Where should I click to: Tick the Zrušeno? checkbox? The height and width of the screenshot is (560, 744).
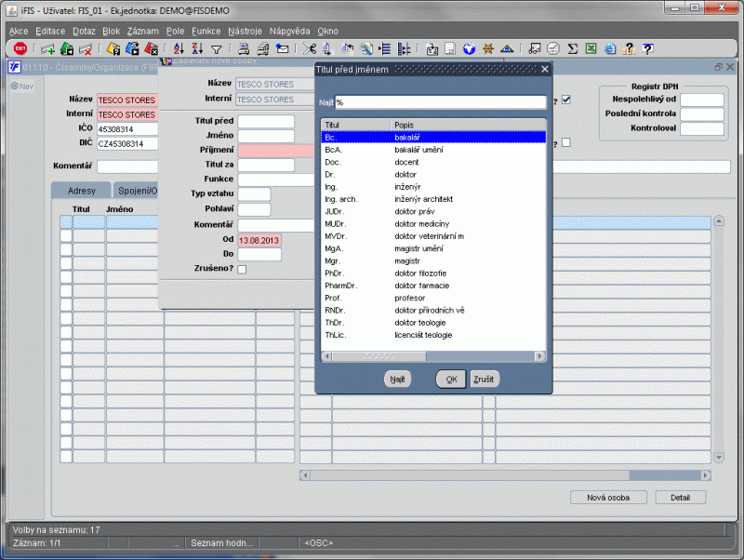pos(242,269)
